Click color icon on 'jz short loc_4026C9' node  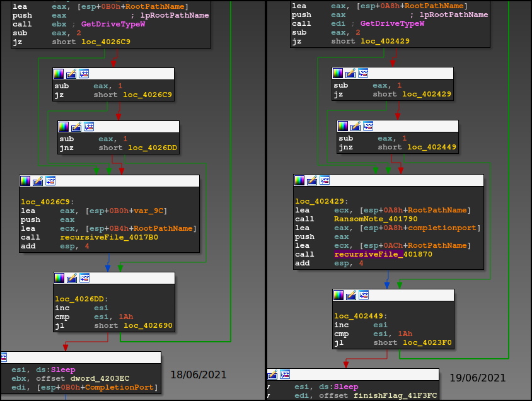point(59,74)
